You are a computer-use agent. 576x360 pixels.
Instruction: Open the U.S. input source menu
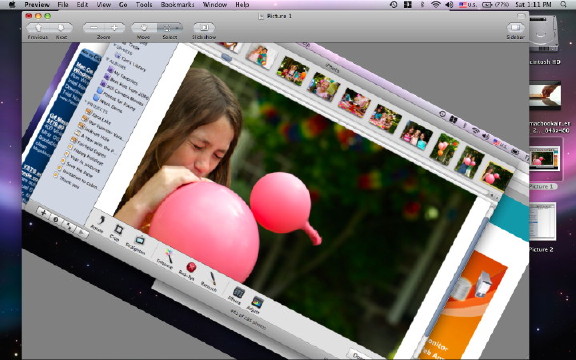tap(468, 4)
